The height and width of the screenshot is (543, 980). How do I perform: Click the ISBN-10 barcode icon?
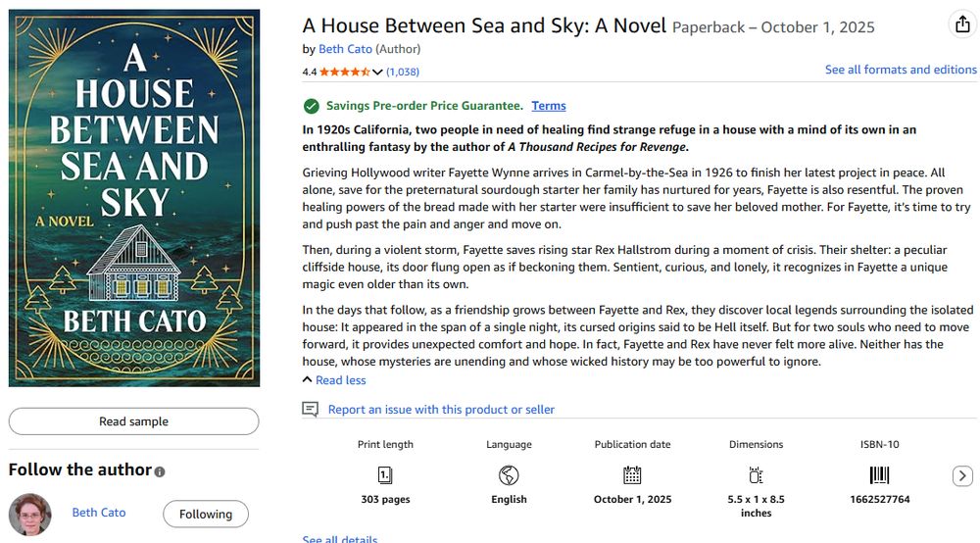point(879,475)
